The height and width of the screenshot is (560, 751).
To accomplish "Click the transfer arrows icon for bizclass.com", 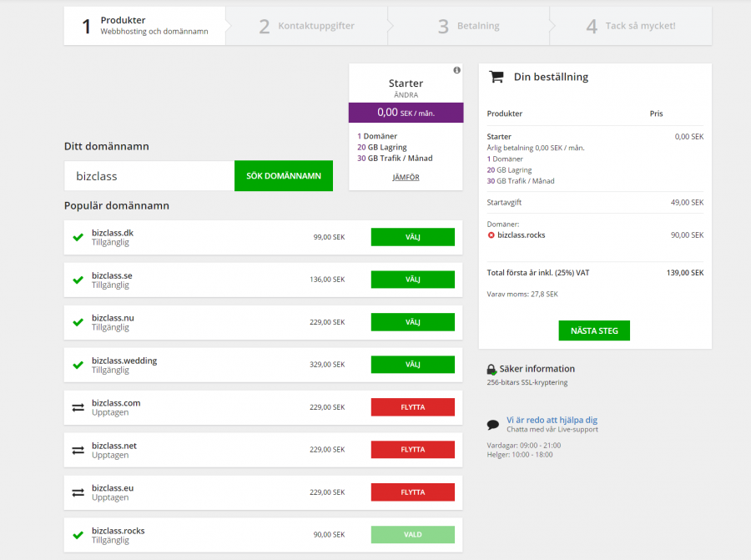I will point(78,407).
